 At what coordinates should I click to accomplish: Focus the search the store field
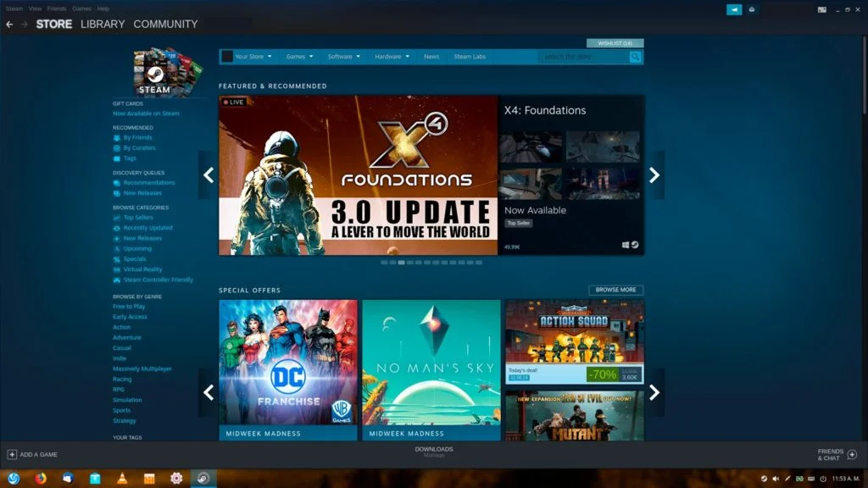click(x=584, y=57)
